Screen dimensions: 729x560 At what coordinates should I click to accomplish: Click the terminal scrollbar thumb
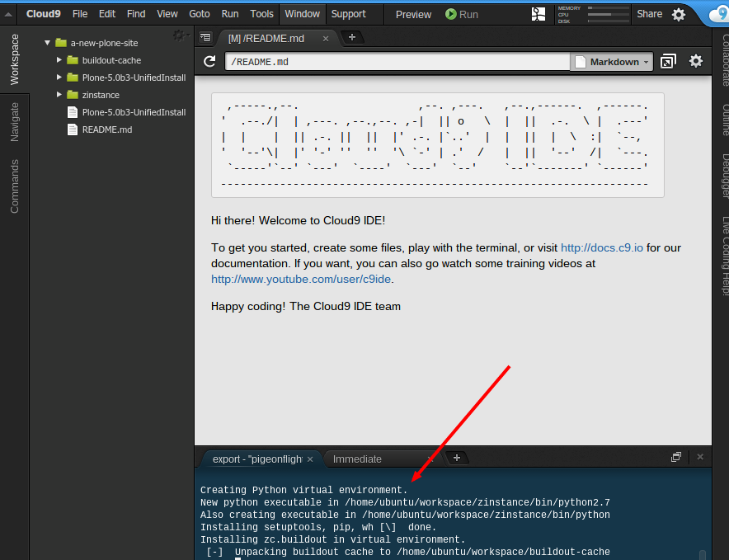point(703,555)
